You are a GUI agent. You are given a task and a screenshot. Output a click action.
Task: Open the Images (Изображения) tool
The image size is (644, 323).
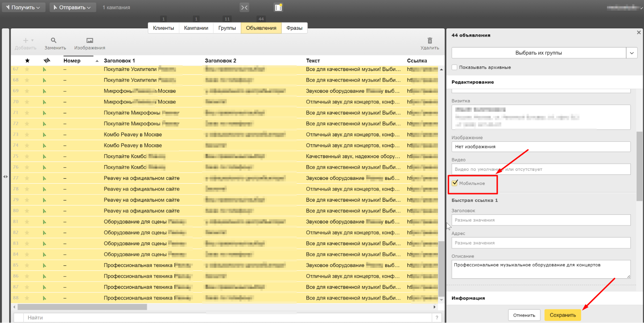tap(90, 41)
